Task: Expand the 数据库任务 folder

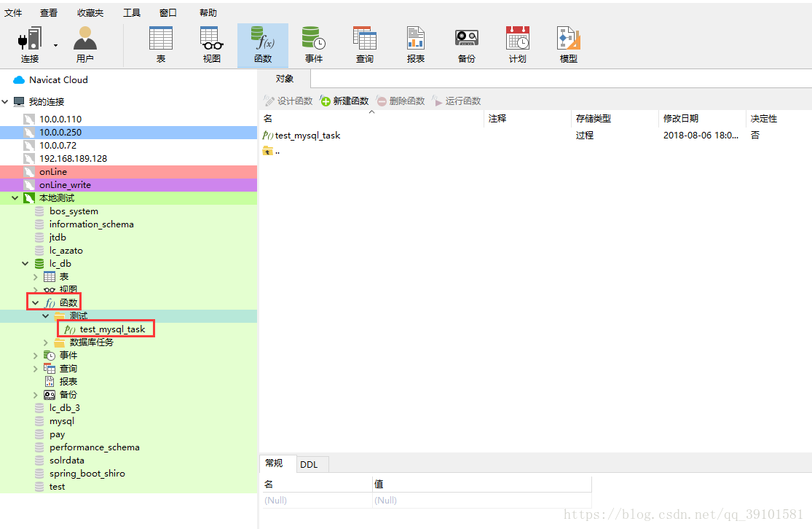Action: pyautogui.click(x=46, y=342)
